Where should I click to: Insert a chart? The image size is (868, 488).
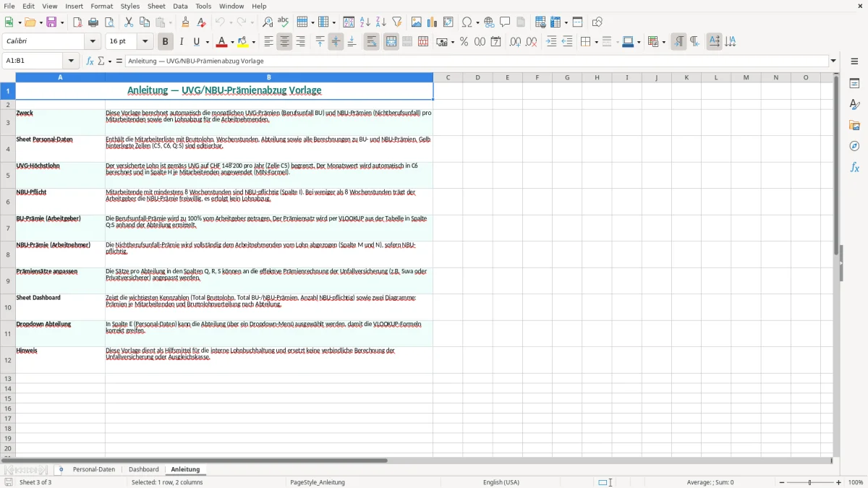(x=433, y=22)
